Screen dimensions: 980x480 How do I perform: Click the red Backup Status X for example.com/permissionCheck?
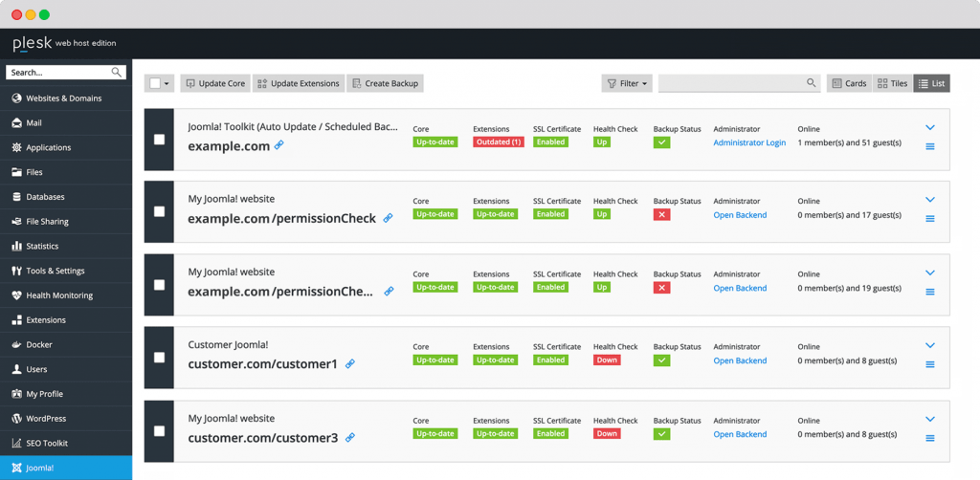click(661, 215)
